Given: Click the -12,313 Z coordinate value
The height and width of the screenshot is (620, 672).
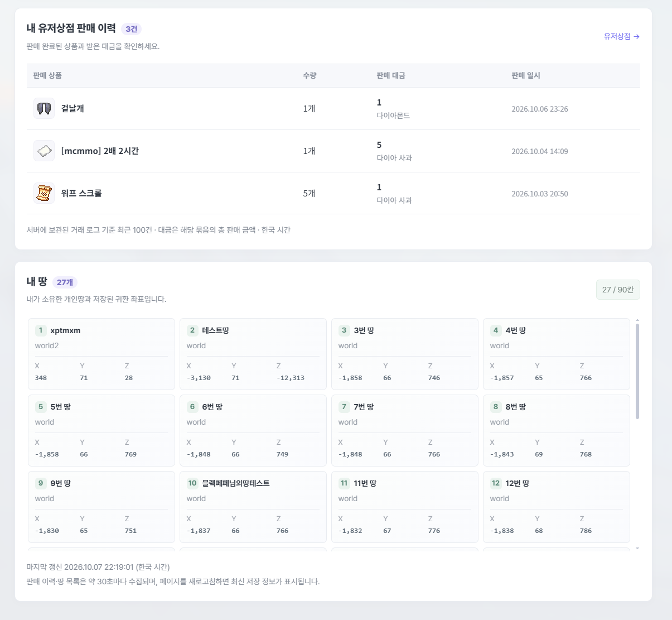Looking at the screenshot, I should click(291, 378).
